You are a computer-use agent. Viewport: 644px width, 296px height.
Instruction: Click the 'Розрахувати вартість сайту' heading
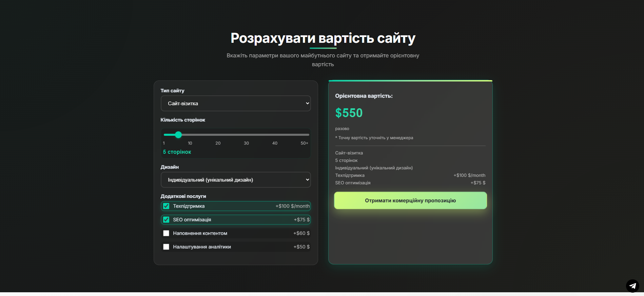323,38
